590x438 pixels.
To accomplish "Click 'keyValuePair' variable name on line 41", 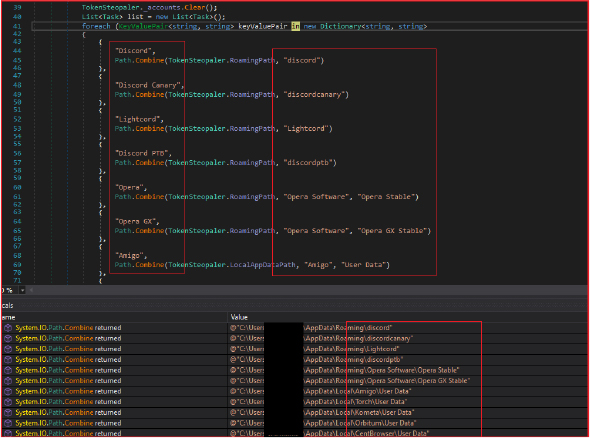I will click(x=263, y=26).
